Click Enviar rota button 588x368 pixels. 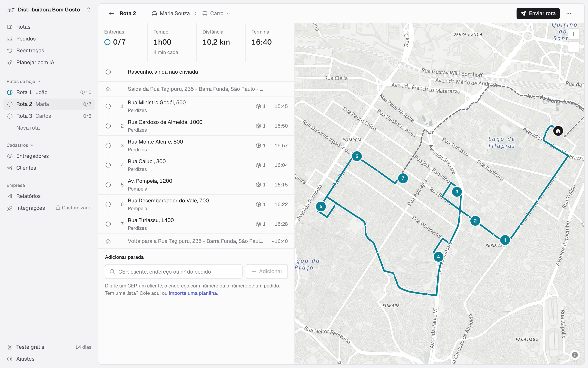[x=538, y=13]
